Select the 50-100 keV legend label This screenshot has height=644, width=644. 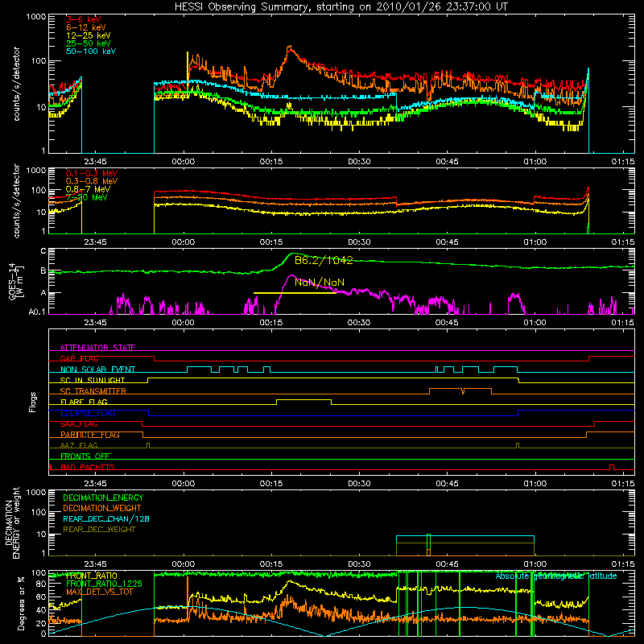coord(91,52)
